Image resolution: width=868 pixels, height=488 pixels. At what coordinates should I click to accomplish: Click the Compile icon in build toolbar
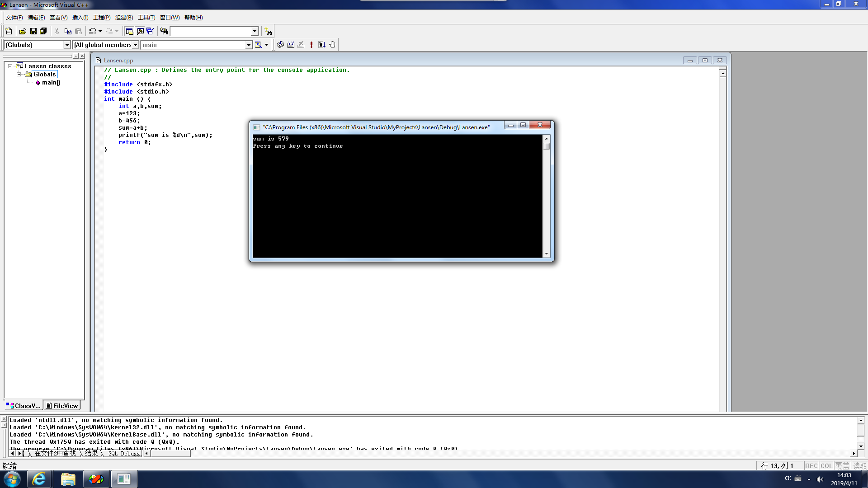pyautogui.click(x=280, y=45)
